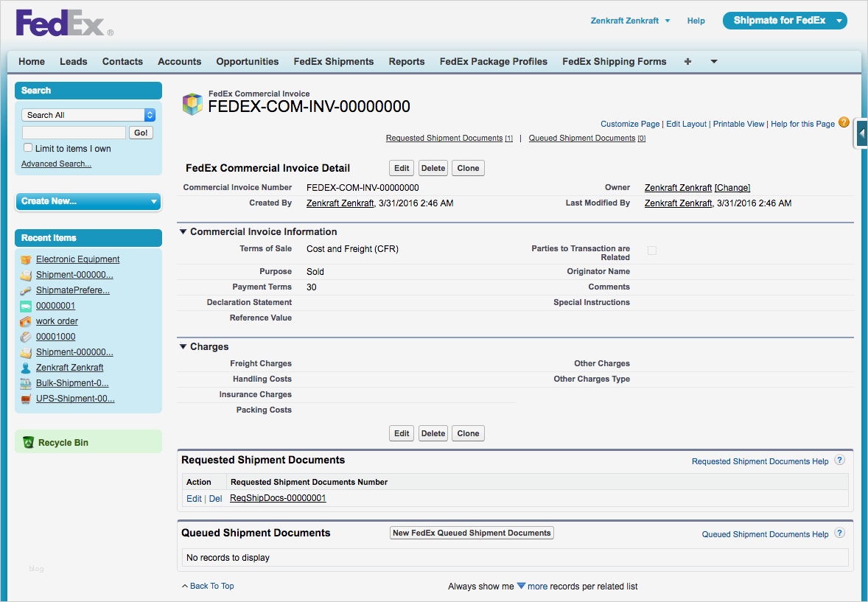The height and width of the screenshot is (602, 868).
Task: Click the top Edit button
Action: 402,168
